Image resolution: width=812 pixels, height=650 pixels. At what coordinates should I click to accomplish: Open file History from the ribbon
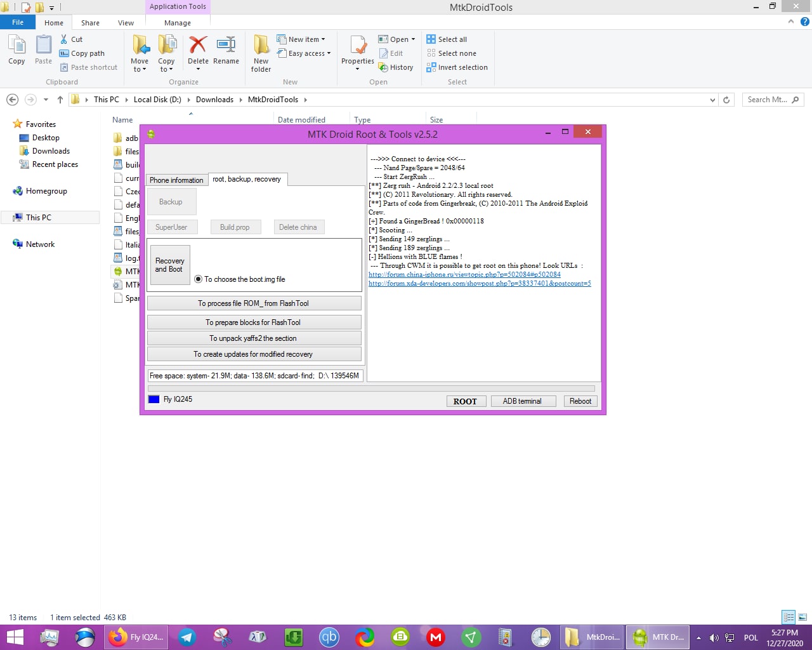[x=396, y=67]
